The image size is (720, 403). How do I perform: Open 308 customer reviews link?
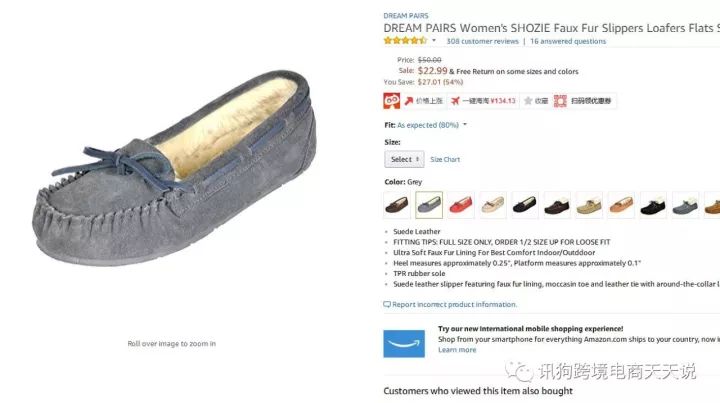(482, 41)
